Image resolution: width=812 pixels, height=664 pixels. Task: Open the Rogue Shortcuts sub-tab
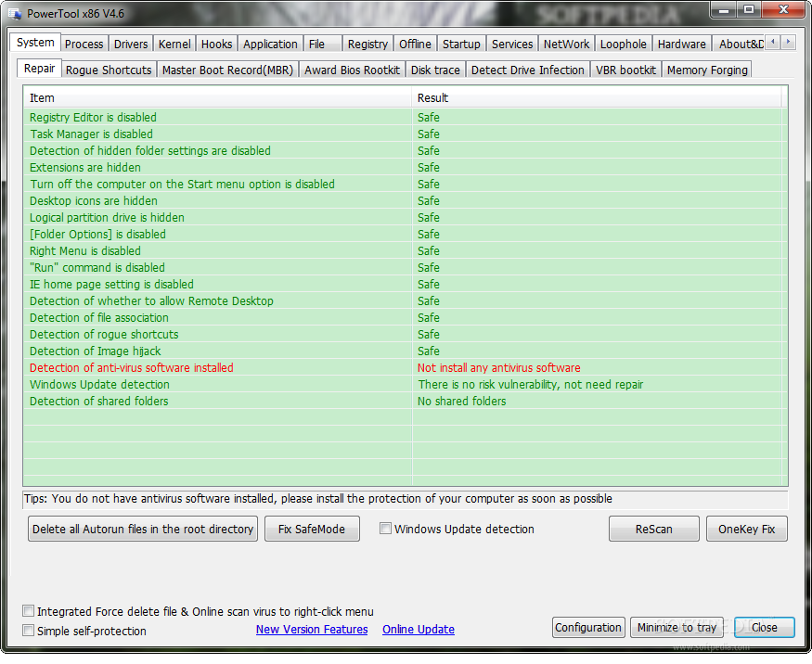[109, 70]
